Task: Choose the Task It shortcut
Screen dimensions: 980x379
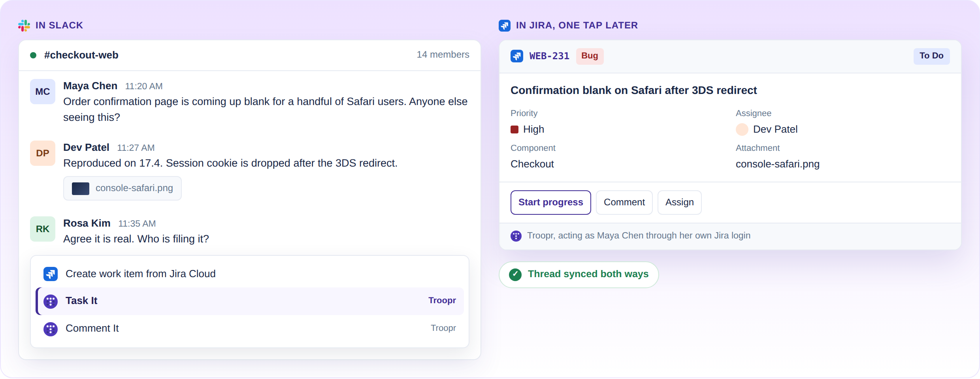Action: (250, 301)
